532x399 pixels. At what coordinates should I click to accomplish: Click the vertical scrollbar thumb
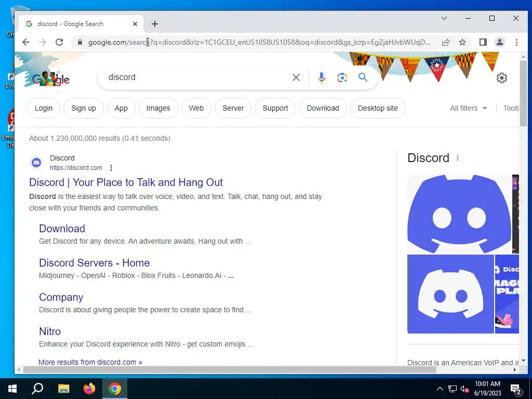point(523,94)
